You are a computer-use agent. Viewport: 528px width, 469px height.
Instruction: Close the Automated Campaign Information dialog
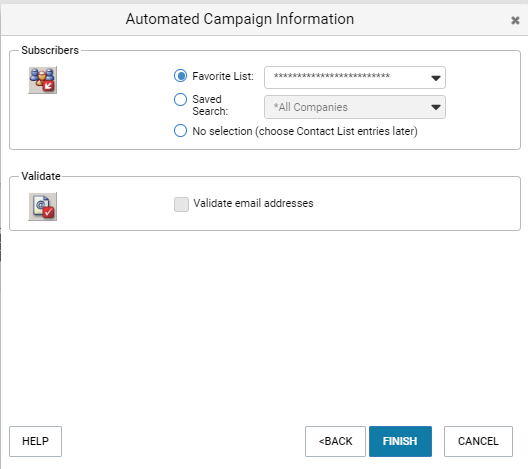[x=515, y=21]
